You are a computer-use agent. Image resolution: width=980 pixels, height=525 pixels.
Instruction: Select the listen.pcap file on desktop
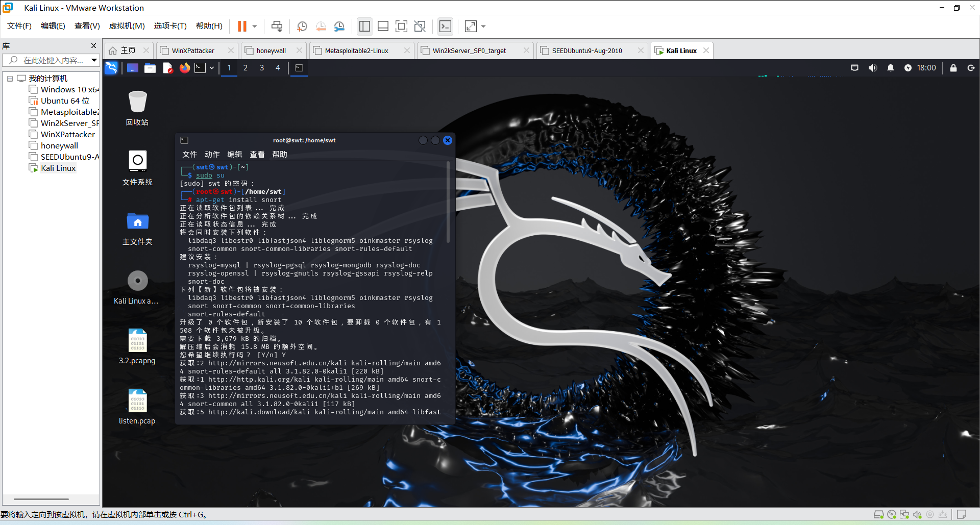(137, 407)
